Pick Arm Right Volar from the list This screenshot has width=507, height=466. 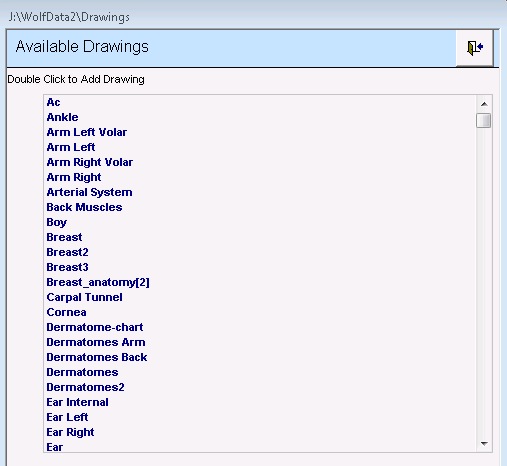coord(90,162)
